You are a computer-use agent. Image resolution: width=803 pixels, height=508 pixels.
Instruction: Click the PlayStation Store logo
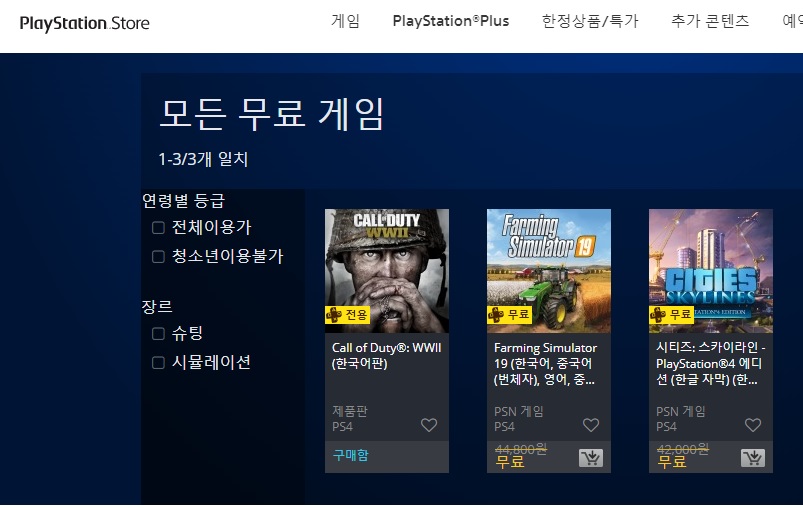84,23
